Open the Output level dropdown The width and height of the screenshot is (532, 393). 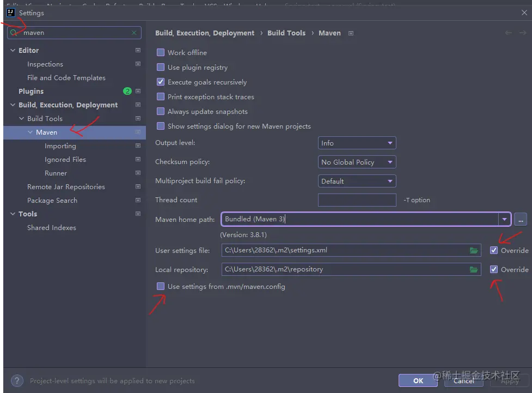pos(357,143)
